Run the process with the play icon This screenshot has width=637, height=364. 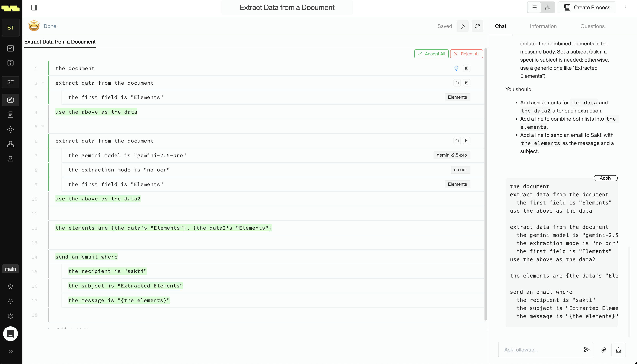[462, 26]
